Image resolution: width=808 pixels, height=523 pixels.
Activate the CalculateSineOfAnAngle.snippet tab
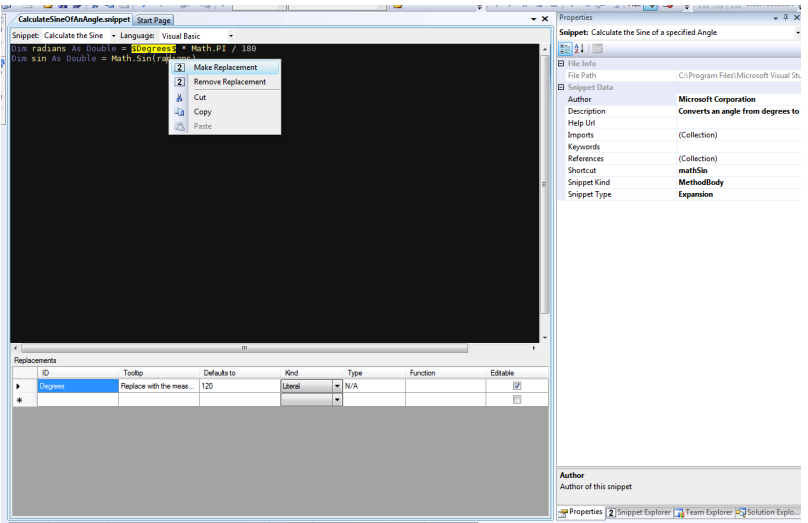click(74, 20)
